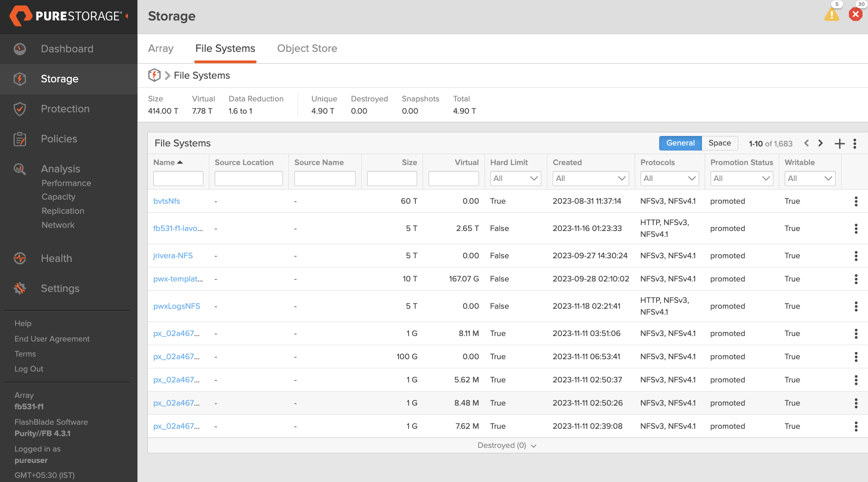Image resolution: width=868 pixels, height=482 pixels.
Task: Go to previous page of file systems
Action: pyautogui.click(x=807, y=143)
